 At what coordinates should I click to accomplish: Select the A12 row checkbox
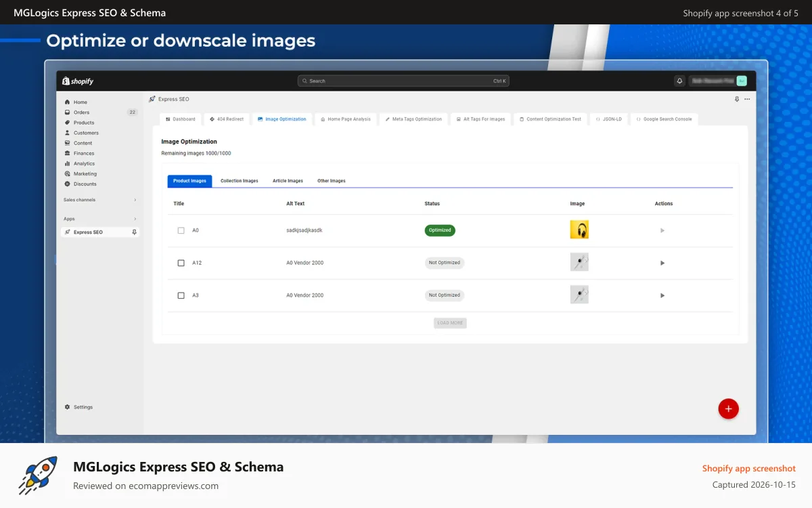pyautogui.click(x=181, y=263)
